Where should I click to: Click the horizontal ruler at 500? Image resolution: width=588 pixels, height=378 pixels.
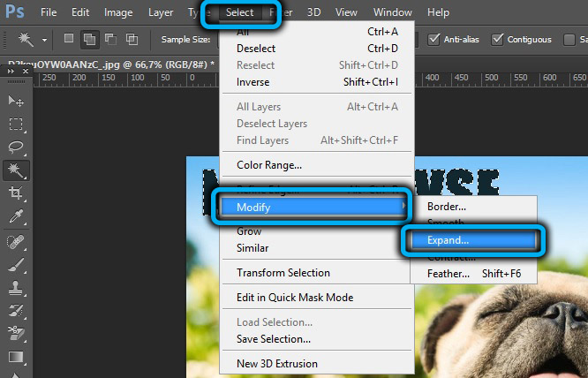click(491, 79)
